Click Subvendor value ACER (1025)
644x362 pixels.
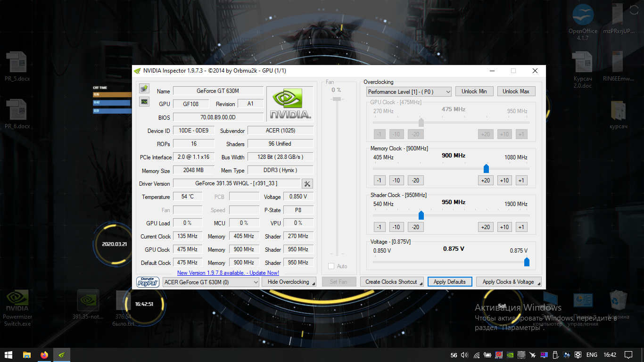point(281,131)
